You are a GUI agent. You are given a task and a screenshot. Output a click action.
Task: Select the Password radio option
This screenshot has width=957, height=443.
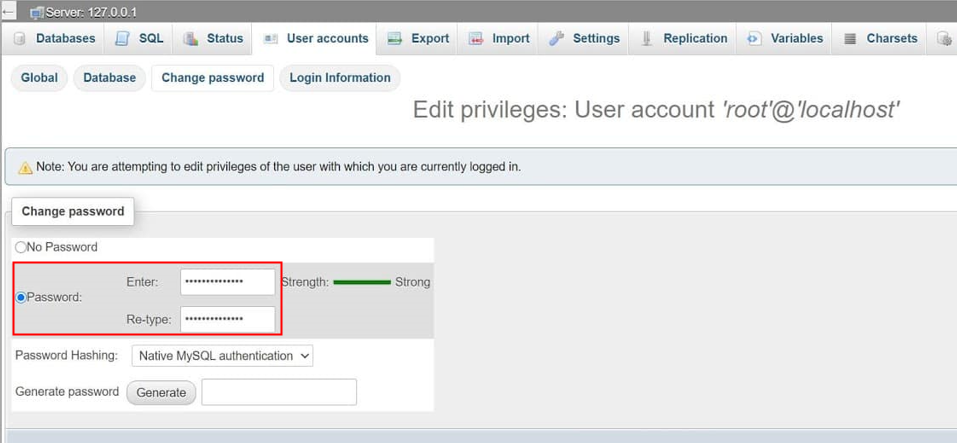[x=21, y=298]
